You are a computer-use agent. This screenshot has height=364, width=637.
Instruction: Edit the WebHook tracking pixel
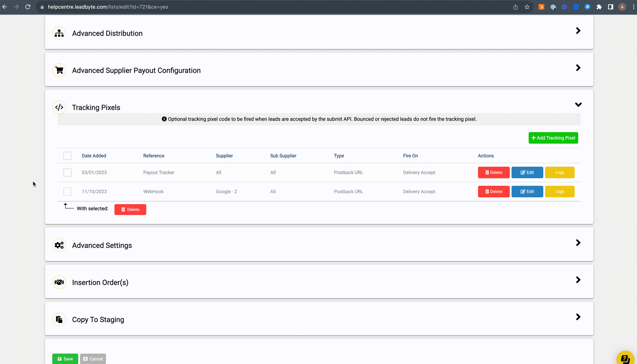click(527, 192)
